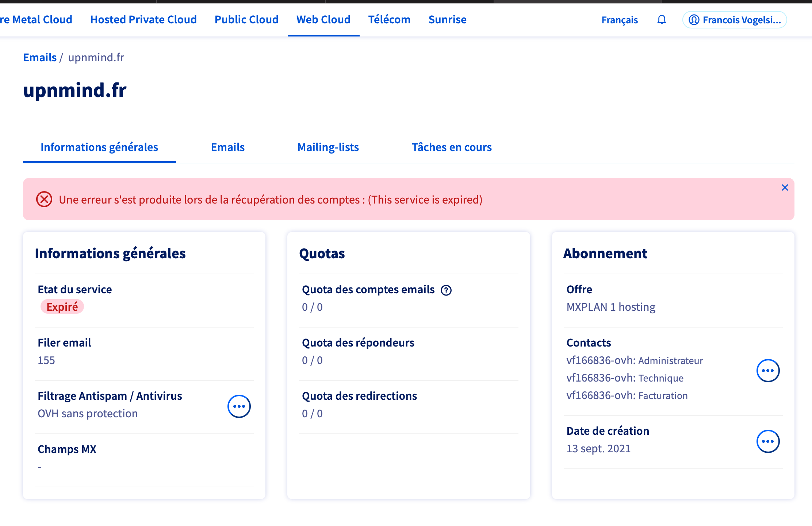Switch to the Mailing-lists tab
Viewport: 812px width, 526px height.
click(328, 147)
